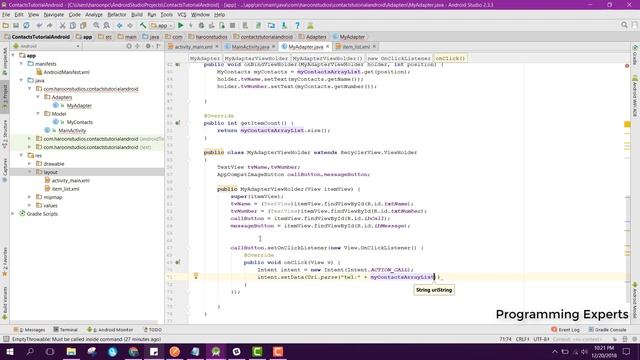
Task: Click the project panel settings gear icon
Action: point(148,46)
